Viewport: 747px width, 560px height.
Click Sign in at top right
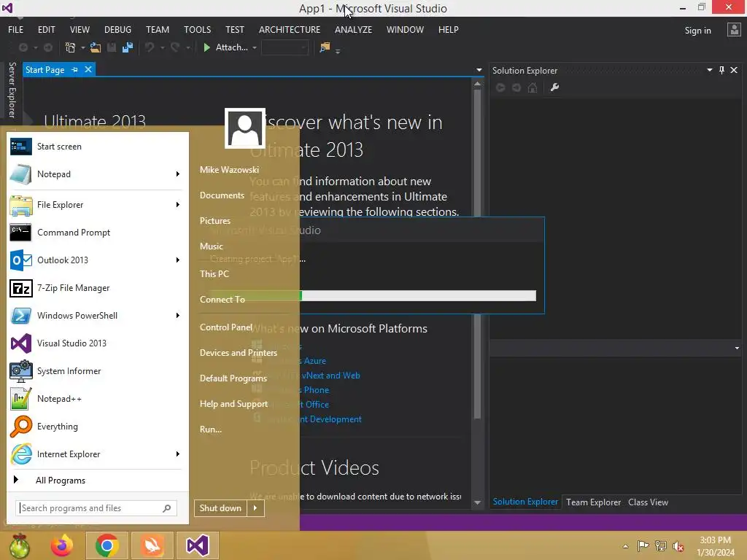[x=697, y=31]
